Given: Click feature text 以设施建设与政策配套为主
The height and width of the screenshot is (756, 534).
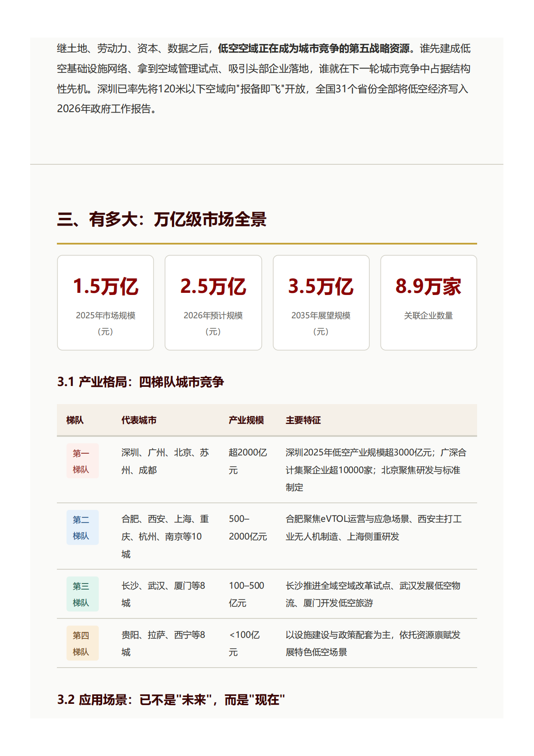Looking at the screenshot, I should [x=373, y=643].
